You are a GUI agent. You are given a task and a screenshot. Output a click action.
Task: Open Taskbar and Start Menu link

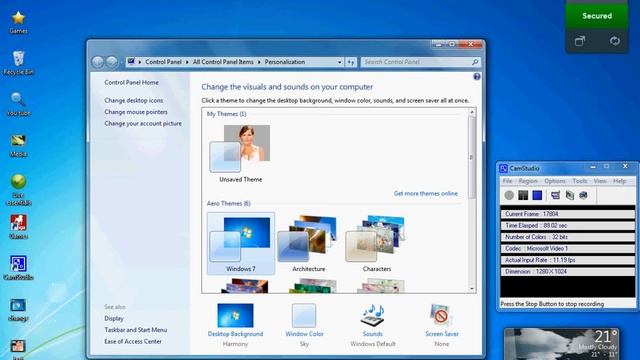(136, 330)
